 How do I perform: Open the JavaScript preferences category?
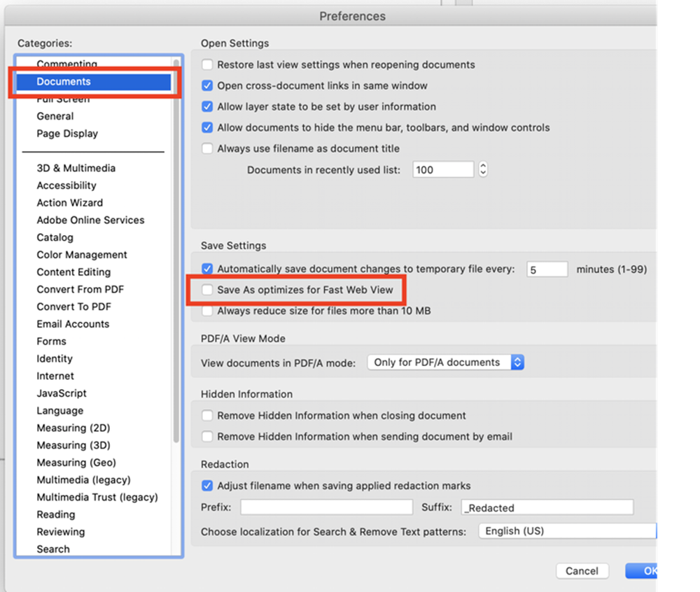(62, 393)
